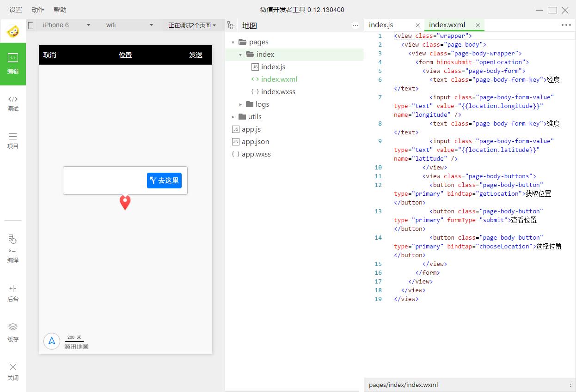
Task: Select index.wxml in the file tree
Action: pyautogui.click(x=279, y=79)
